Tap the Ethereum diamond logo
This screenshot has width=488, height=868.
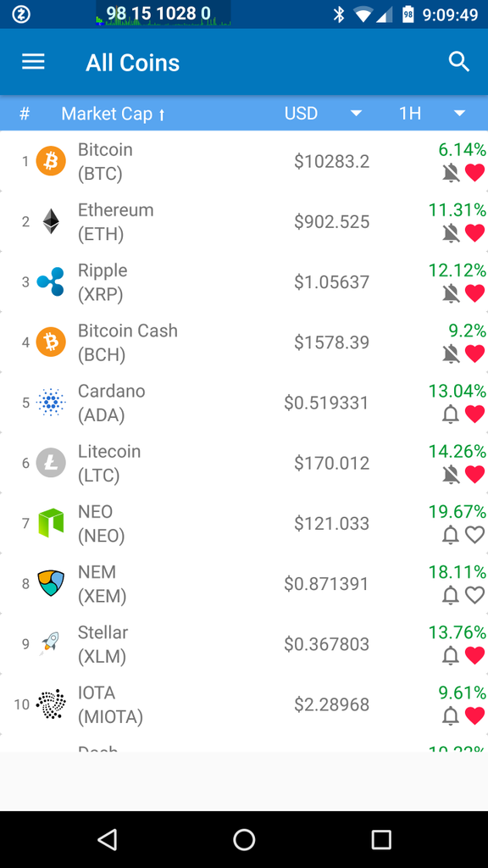click(x=51, y=221)
